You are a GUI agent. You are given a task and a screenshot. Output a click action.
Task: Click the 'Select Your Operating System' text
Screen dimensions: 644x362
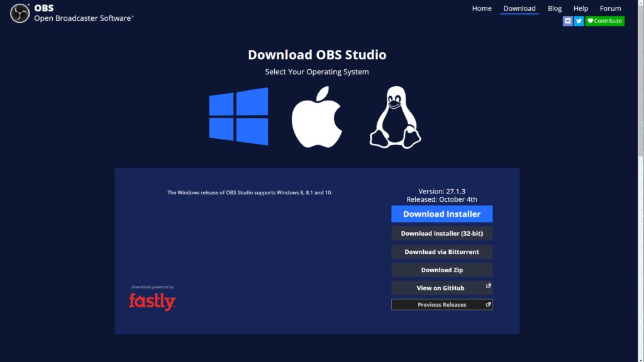click(317, 72)
